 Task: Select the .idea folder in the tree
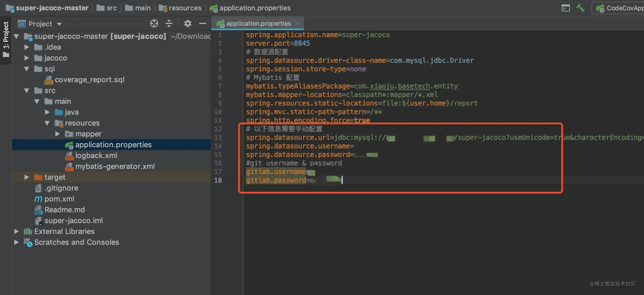[47, 47]
